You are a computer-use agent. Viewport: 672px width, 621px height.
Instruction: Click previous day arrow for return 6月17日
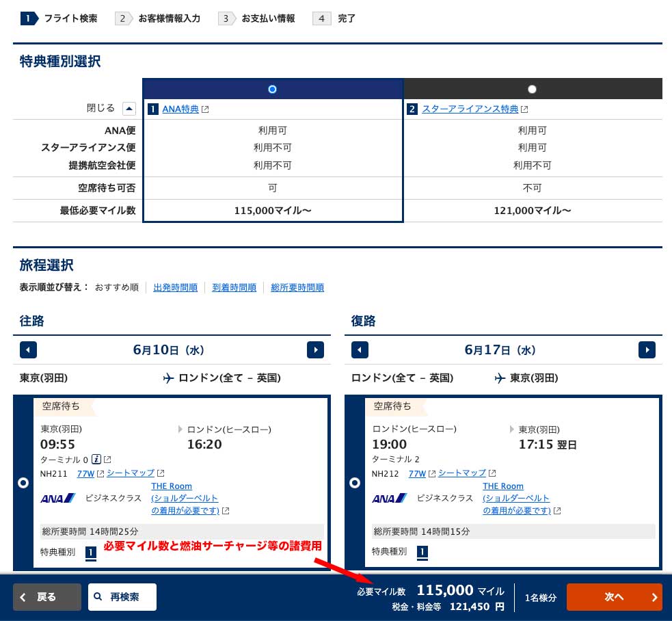click(x=360, y=350)
